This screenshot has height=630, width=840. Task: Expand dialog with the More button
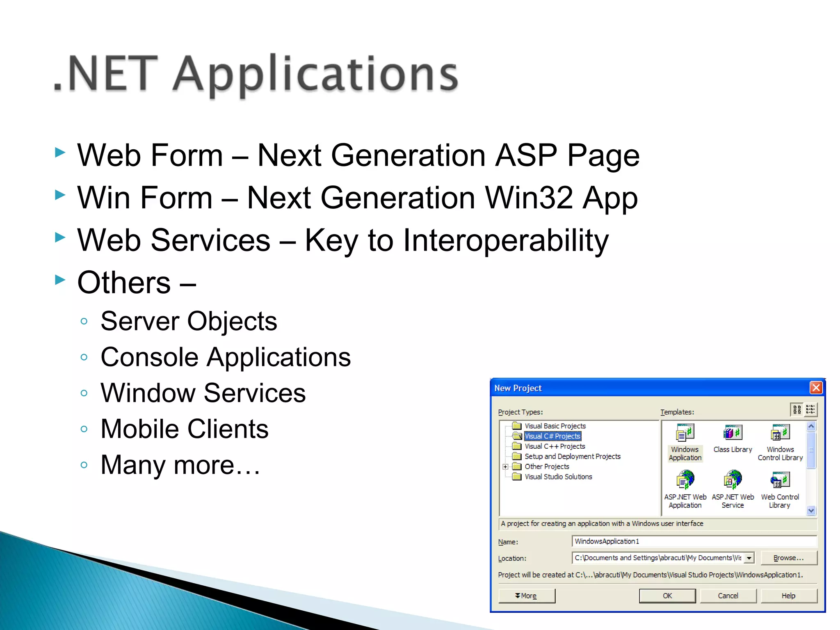pyautogui.click(x=527, y=596)
